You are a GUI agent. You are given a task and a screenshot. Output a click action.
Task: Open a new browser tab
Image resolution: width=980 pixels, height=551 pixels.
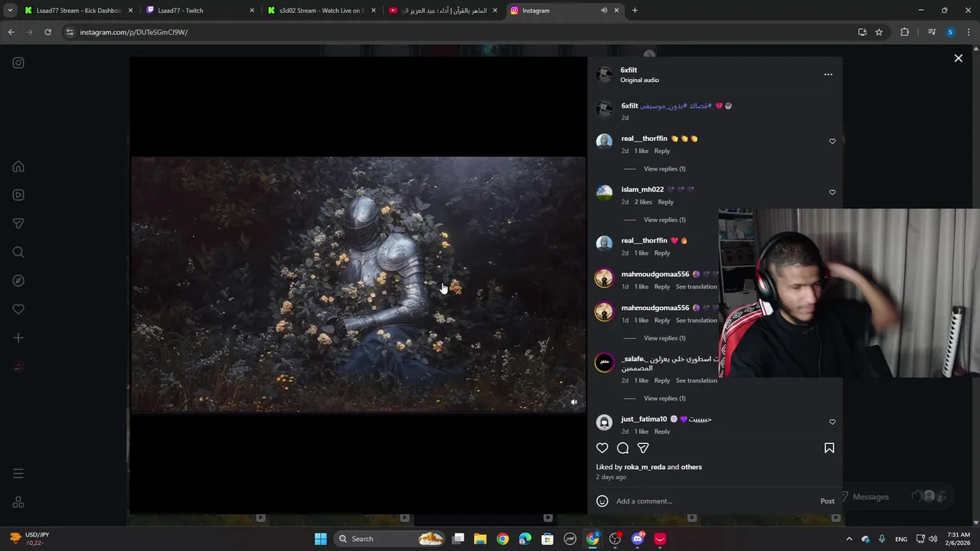[635, 11]
